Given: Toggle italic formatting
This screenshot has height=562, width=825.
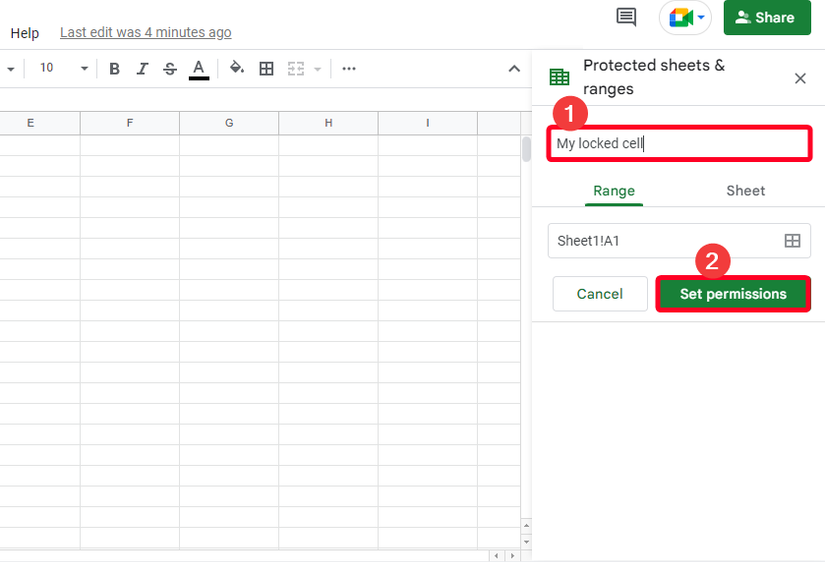Looking at the screenshot, I should coord(142,69).
